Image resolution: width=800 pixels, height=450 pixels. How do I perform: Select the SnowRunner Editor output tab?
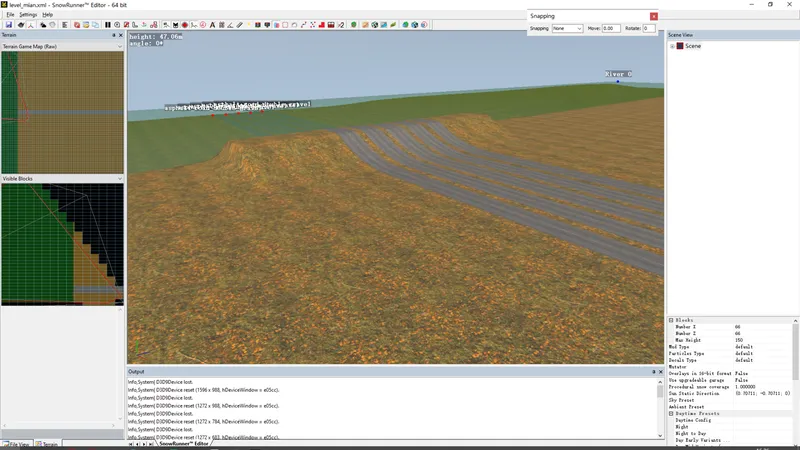(x=183, y=444)
